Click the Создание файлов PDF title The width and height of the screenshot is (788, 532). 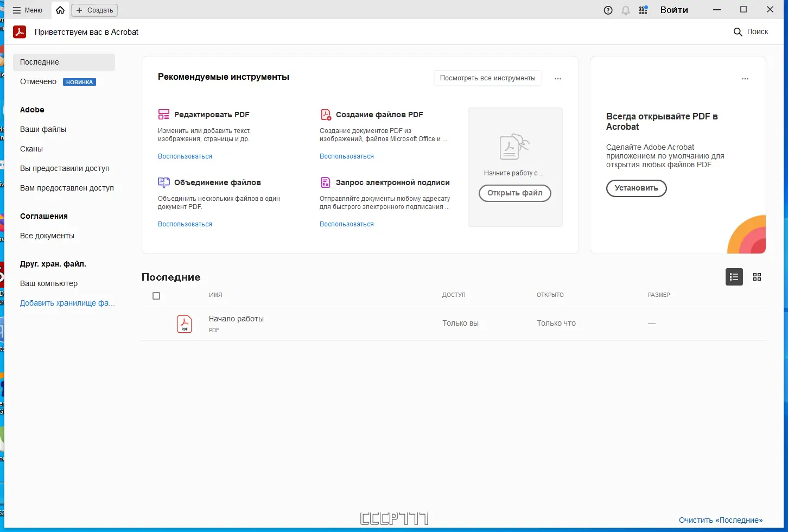tap(379, 115)
